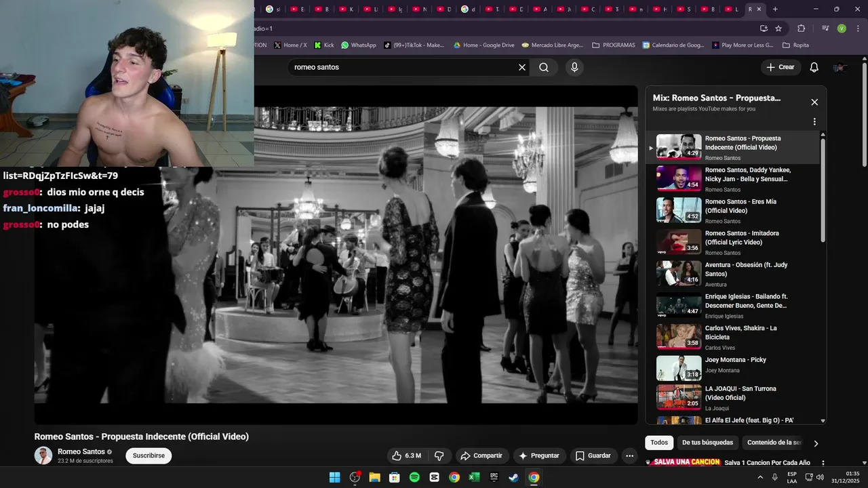Start voice search with the microphone icon
Viewport: 868px width, 488px height.
point(574,67)
